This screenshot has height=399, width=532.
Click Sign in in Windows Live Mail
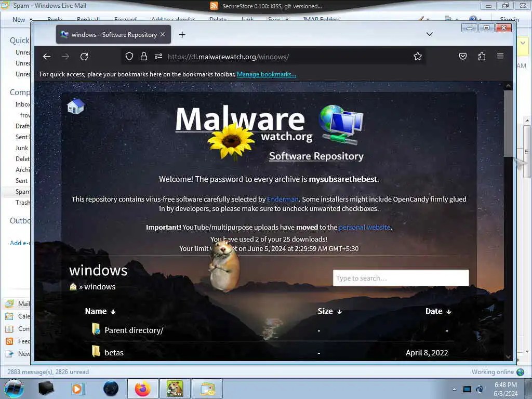pos(509,20)
